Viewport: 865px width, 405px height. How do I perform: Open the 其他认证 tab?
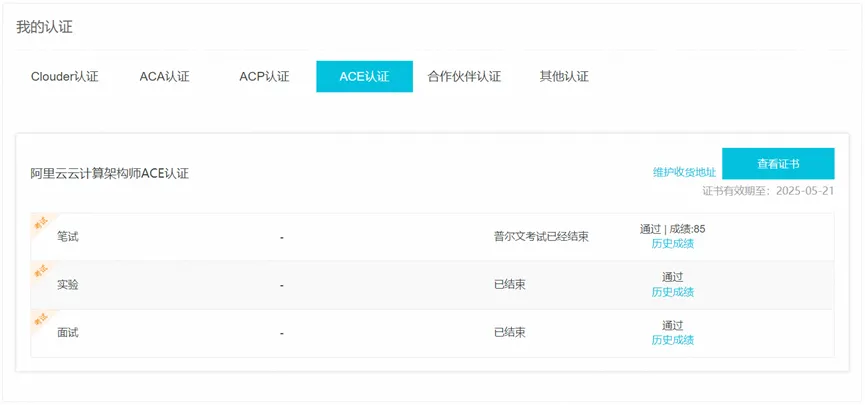click(x=564, y=76)
